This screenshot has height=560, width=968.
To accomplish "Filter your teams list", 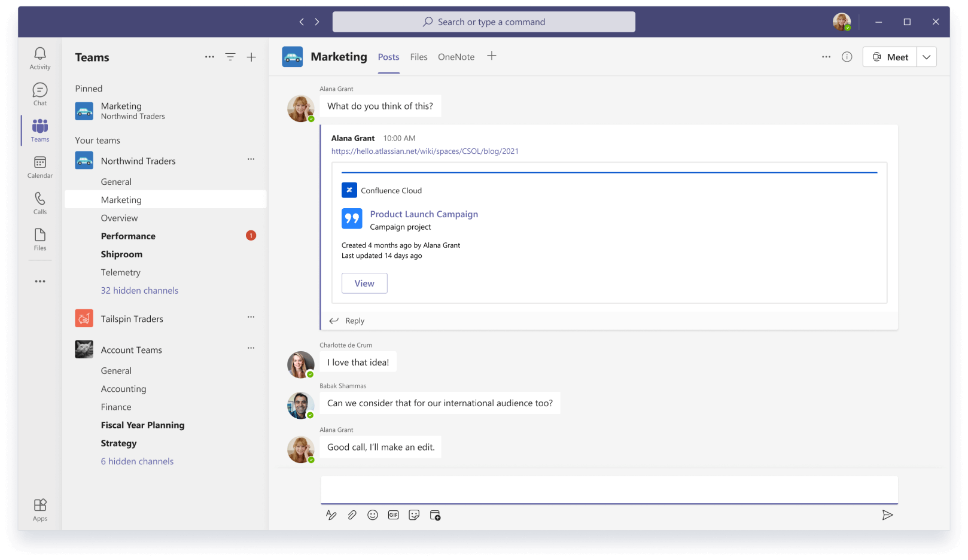I will pos(230,57).
